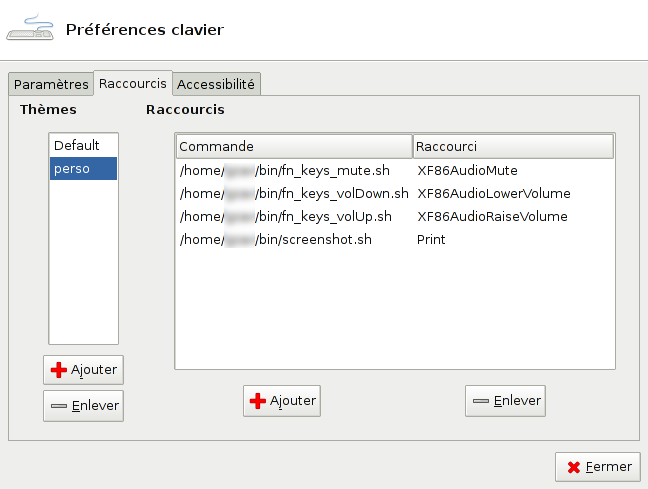Screen dimensions: 648x489
Task: Click minus icon on shortcuts Enlever button
Action: click(481, 401)
